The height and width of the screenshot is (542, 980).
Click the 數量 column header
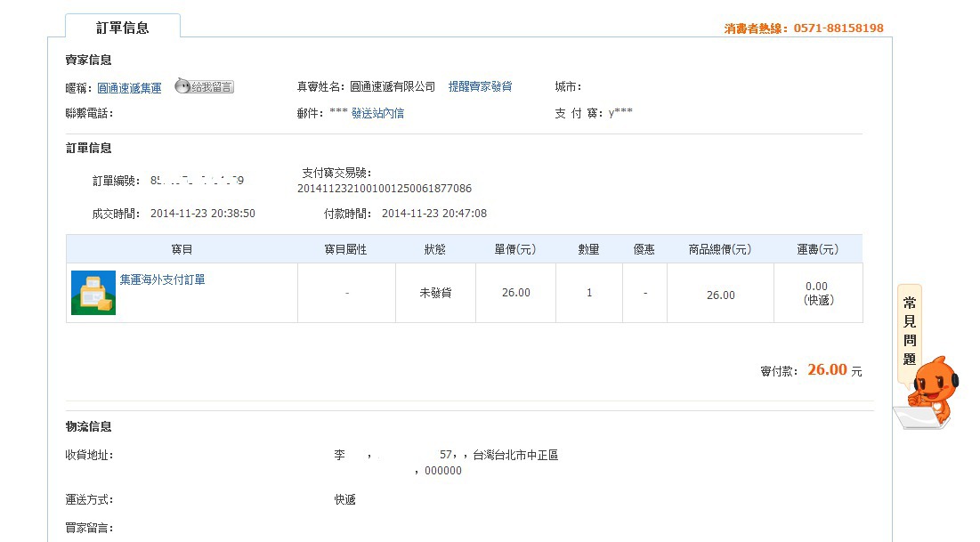(x=588, y=249)
